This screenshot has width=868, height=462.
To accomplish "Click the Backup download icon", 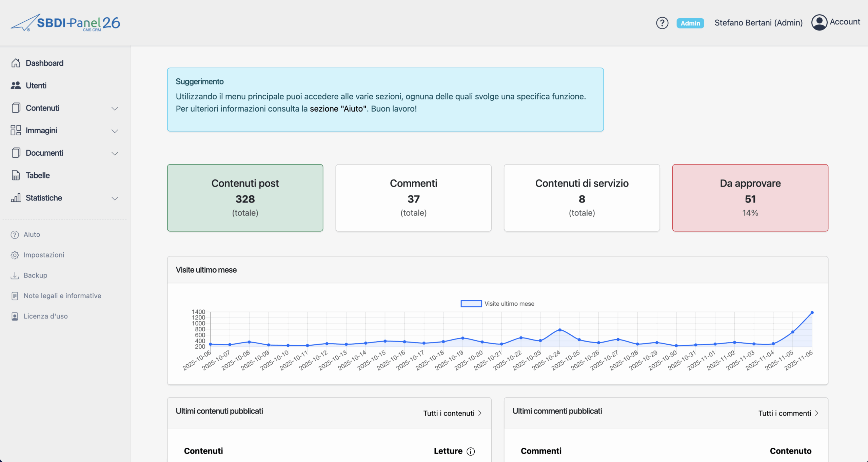I will pos(15,275).
